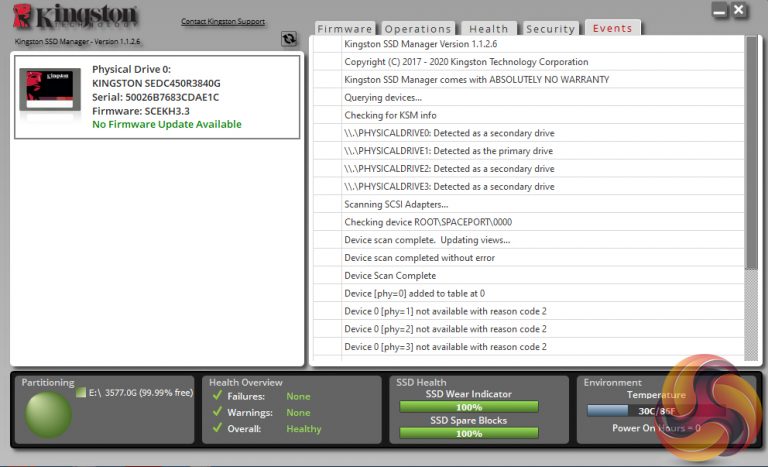Click the 'Serial: 50026B7683CDAE1C' text
The height and width of the screenshot is (467, 768).
click(155, 97)
